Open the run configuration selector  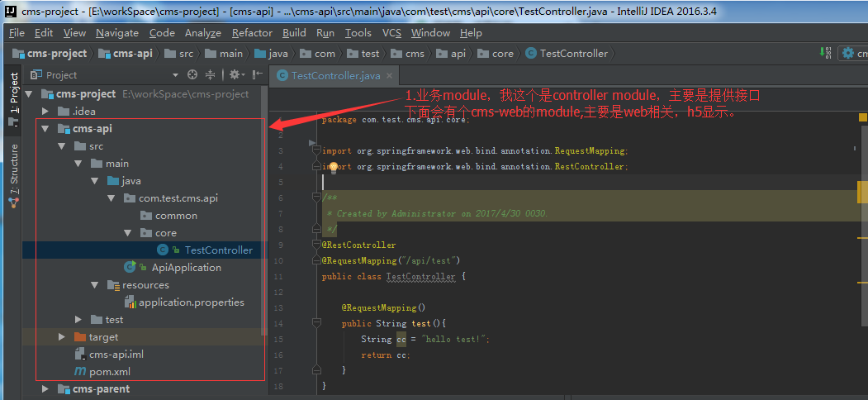tap(852, 53)
